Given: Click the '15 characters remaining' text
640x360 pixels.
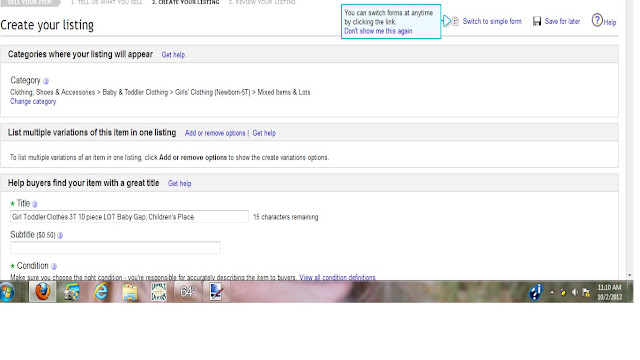Looking at the screenshot, I should point(285,217).
